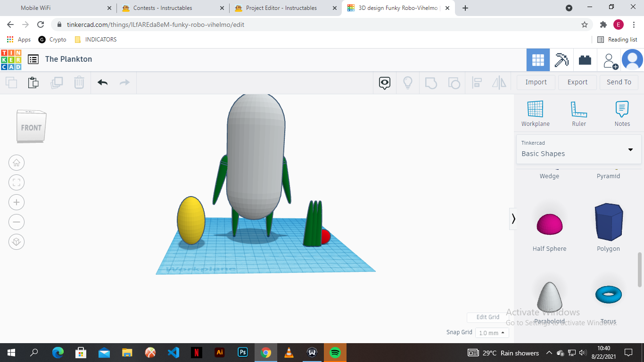This screenshot has height=362, width=644.
Task: Open Spotify from the taskbar
Action: point(335,353)
